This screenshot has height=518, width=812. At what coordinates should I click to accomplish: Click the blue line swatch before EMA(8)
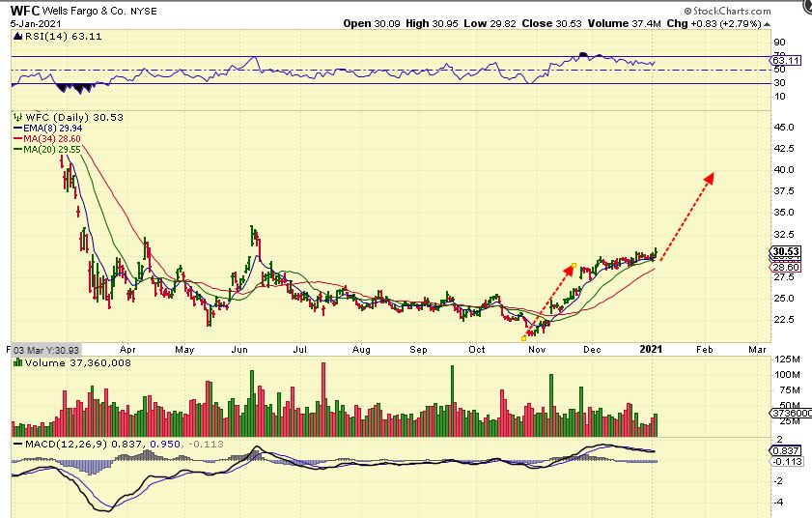[x=17, y=129]
